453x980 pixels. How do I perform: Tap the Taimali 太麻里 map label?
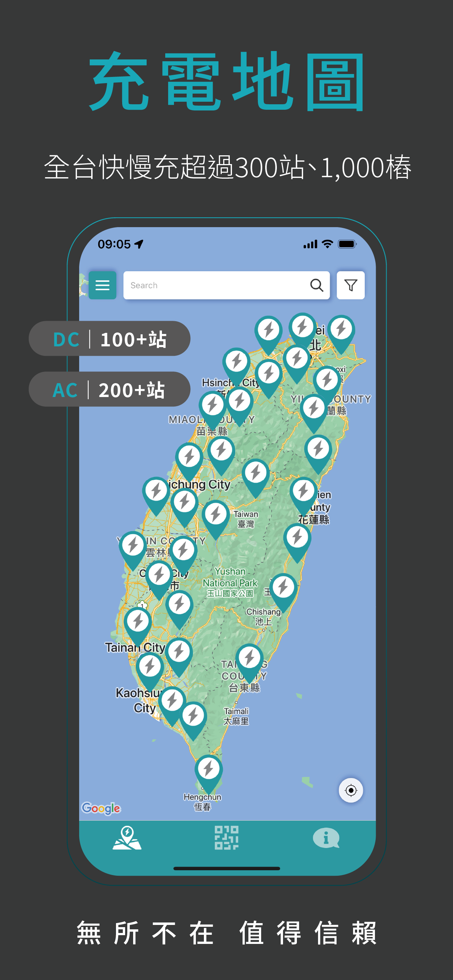pos(236,716)
